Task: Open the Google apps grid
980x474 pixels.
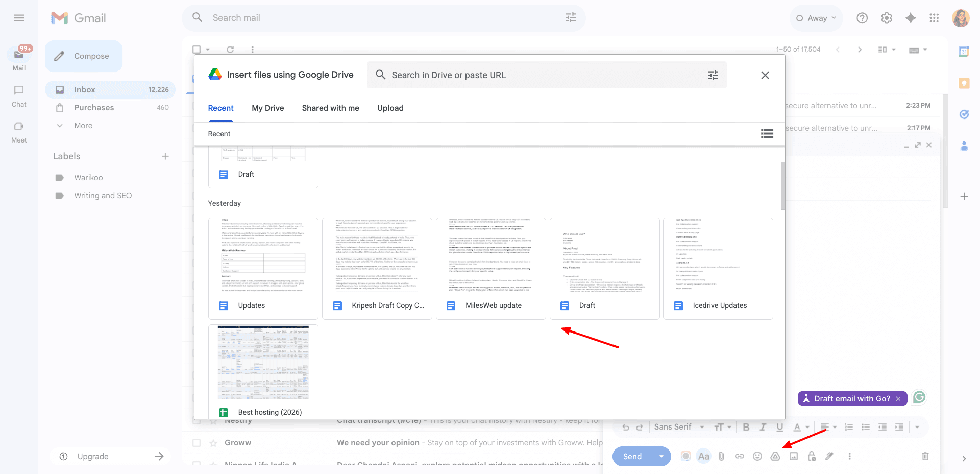Action: (x=934, y=18)
